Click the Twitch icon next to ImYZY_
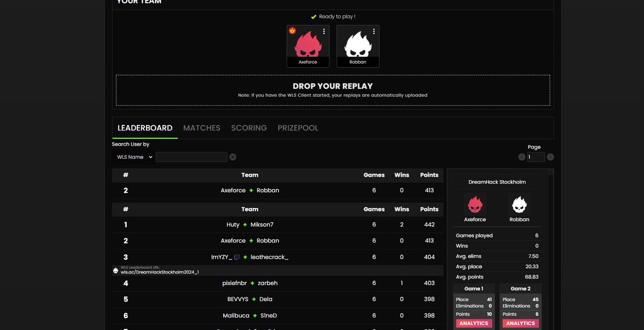This screenshot has height=330, width=644. (237, 258)
